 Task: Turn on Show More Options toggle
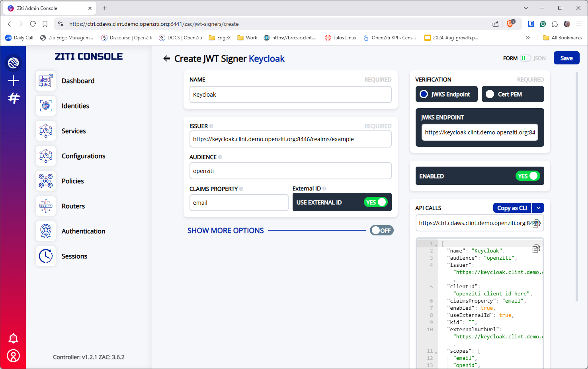coord(381,231)
